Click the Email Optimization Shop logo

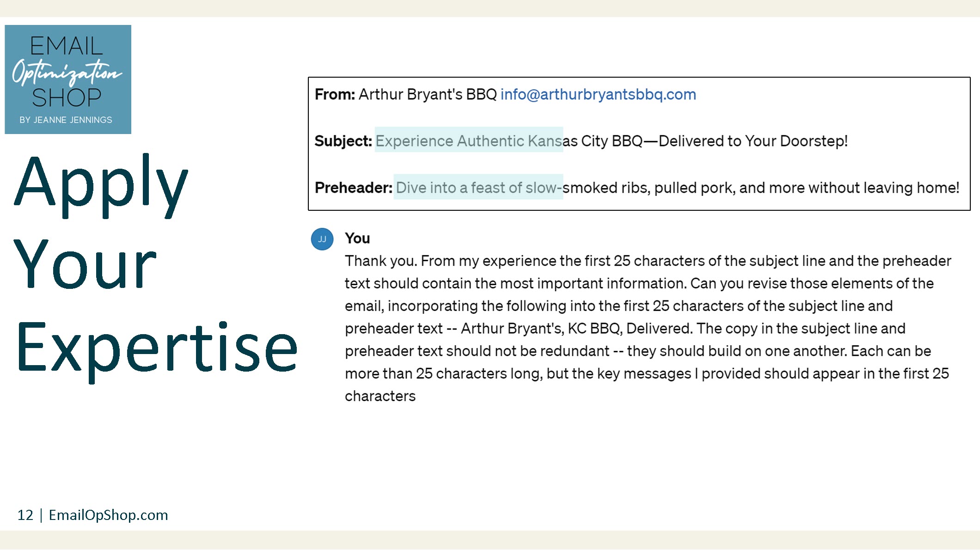[68, 79]
